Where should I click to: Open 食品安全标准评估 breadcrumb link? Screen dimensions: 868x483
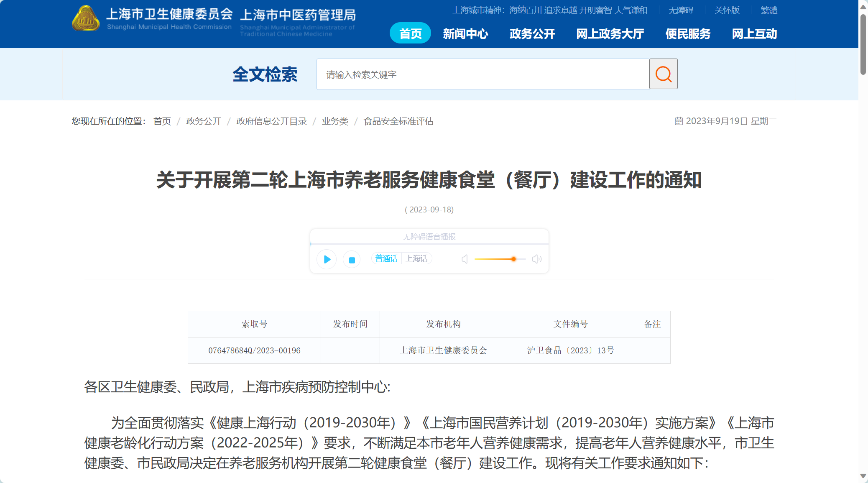(x=398, y=121)
